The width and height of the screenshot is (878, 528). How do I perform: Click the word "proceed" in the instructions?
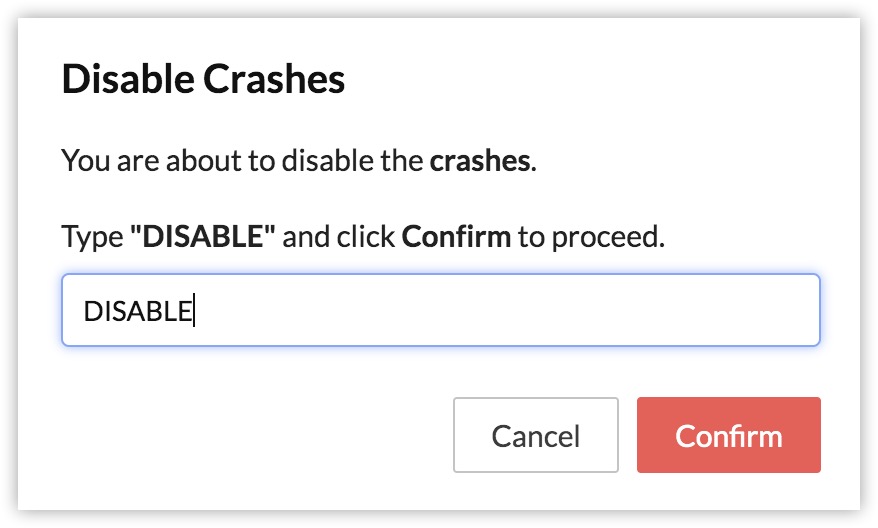tap(619, 237)
